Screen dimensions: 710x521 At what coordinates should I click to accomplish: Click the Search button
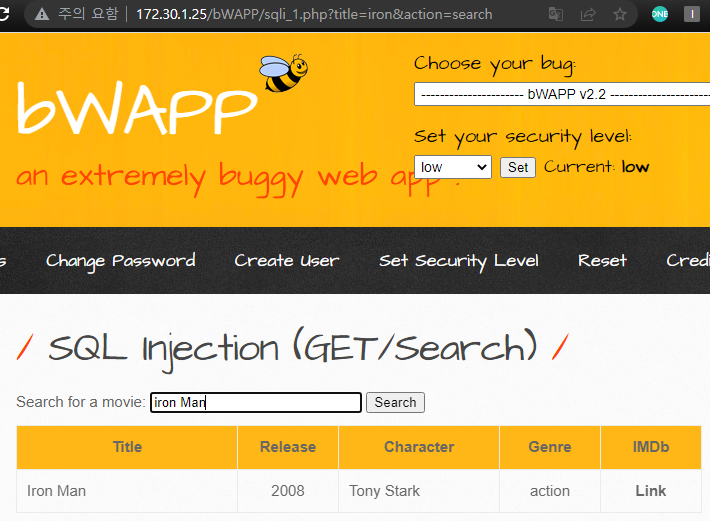[395, 402]
